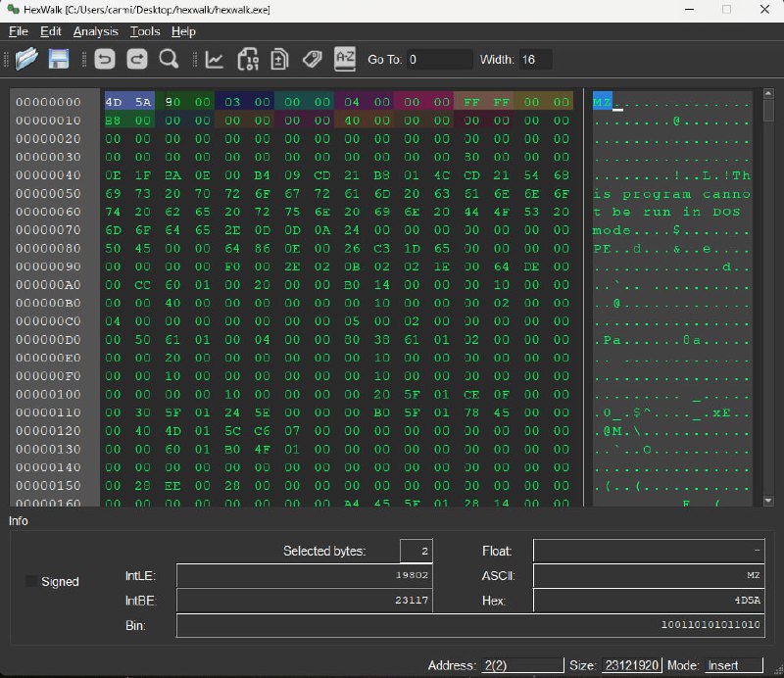Redo the last edit

135,59
